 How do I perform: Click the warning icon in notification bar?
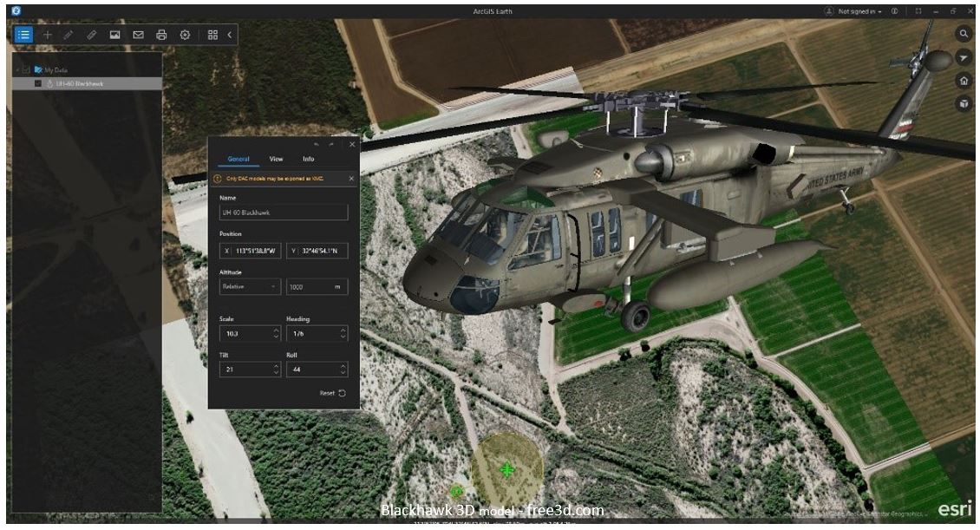tap(218, 179)
